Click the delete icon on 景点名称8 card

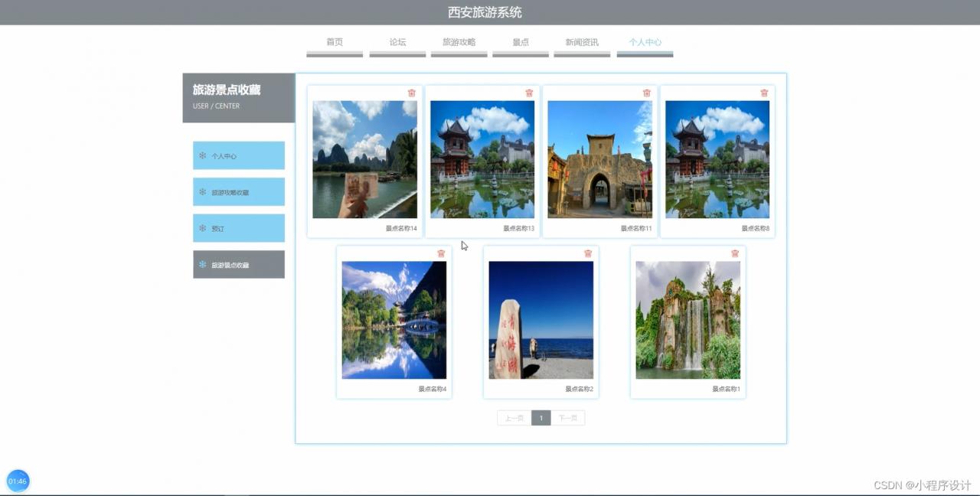(763, 93)
